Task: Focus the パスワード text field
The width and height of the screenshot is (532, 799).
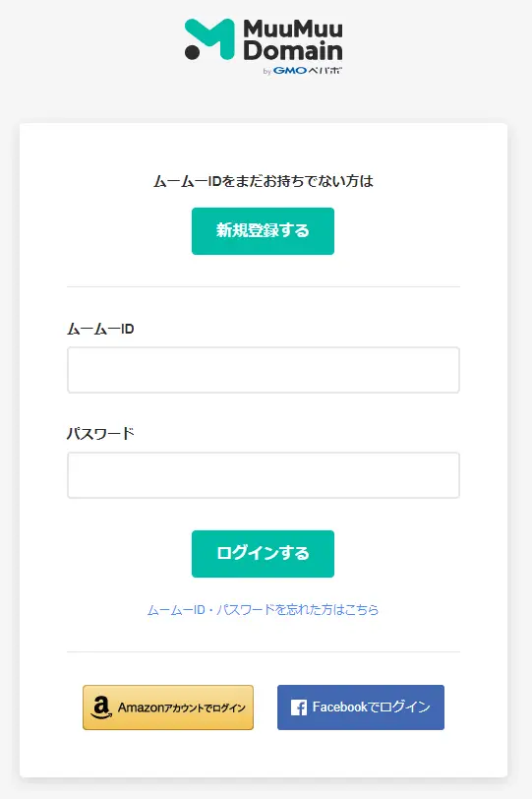Action: click(264, 475)
